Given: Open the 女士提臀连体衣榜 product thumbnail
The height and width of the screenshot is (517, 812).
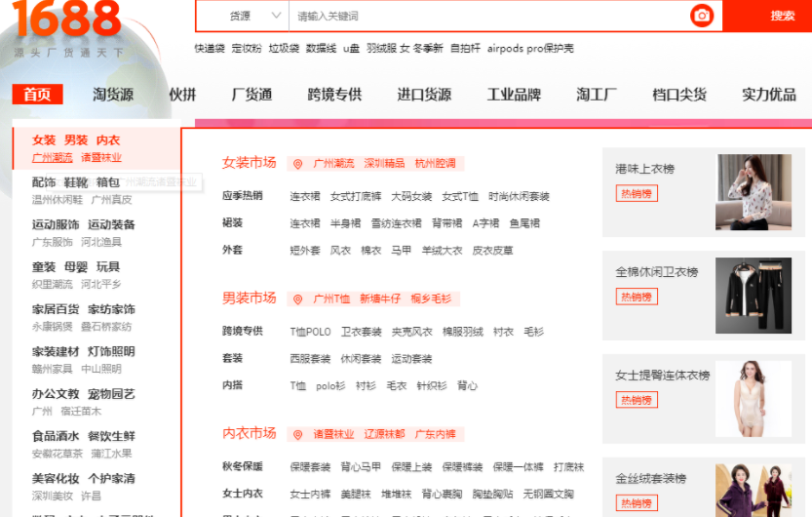Looking at the screenshot, I should pyautogui.click(x=754, y=398).
